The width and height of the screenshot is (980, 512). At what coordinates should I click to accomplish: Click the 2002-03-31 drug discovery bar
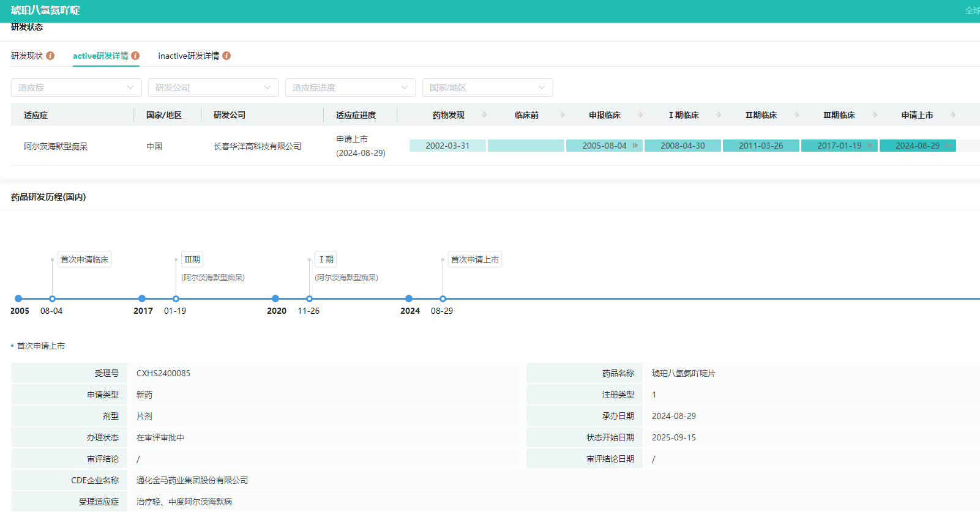coord(447,146)
